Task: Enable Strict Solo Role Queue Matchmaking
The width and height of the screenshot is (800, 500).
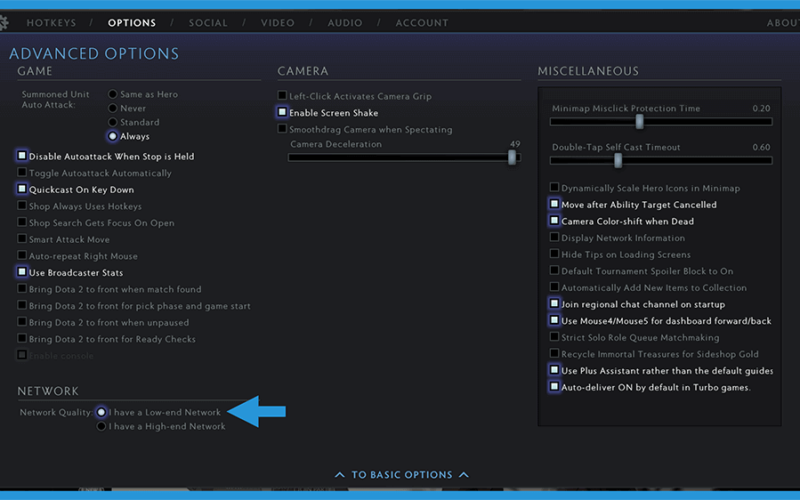Action: click(x=554, y=337)
